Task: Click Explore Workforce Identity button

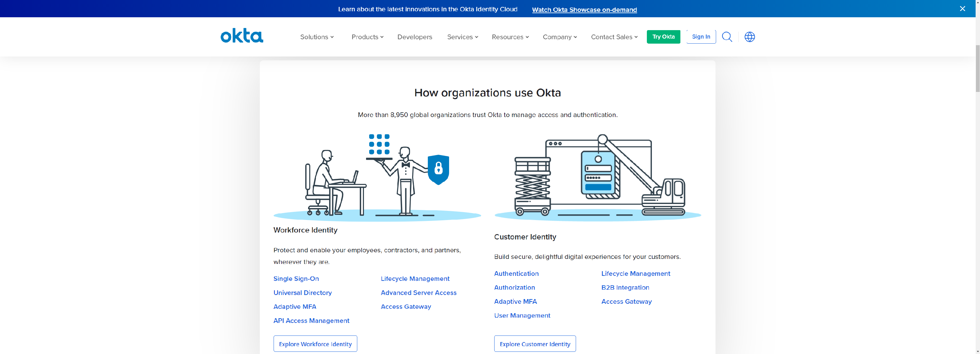Action: [315, 344]
